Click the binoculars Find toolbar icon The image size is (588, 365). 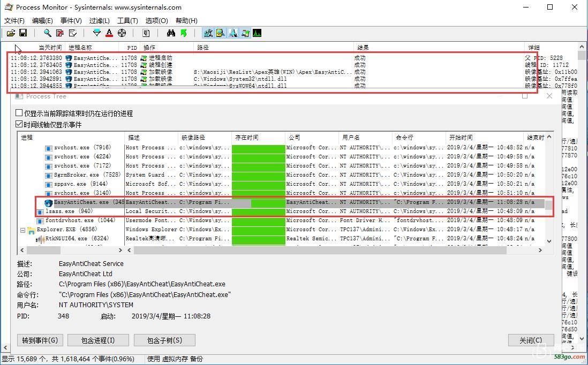click(x=171, y=33)
